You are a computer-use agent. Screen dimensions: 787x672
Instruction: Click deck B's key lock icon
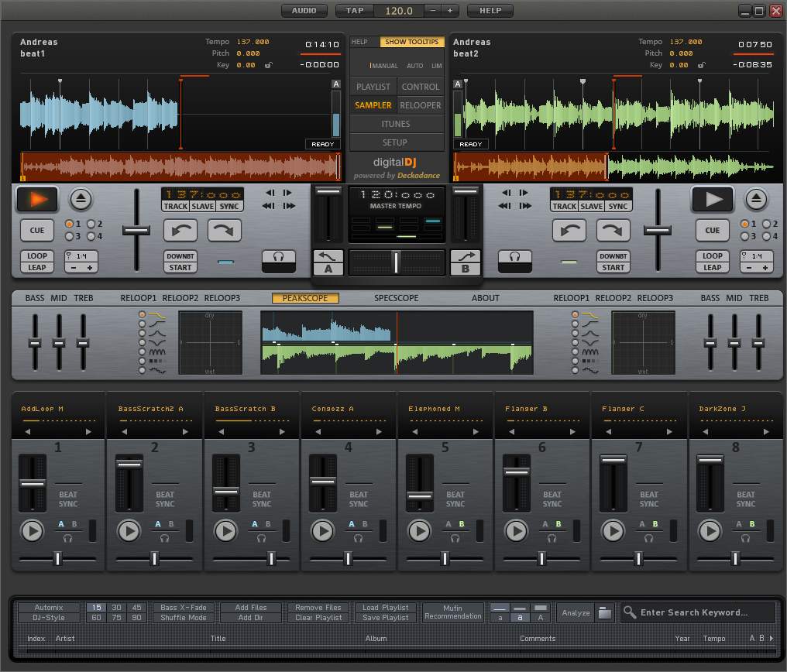[701, 65]
